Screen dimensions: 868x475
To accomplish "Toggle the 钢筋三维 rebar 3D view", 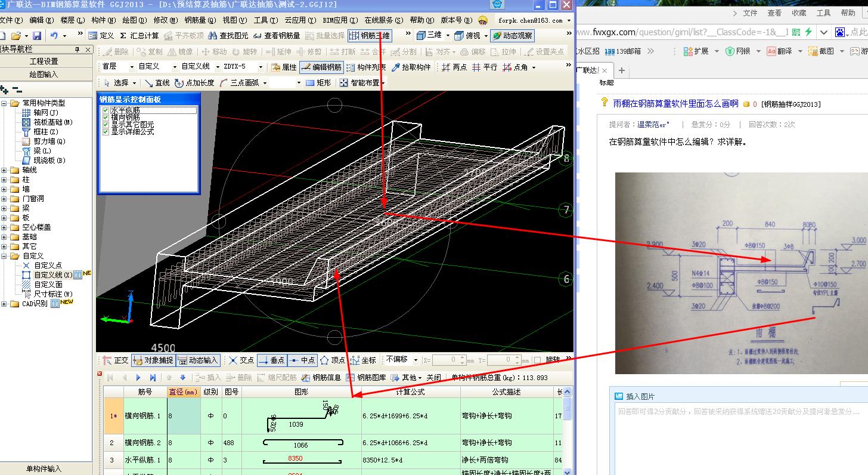I will 370,36.
